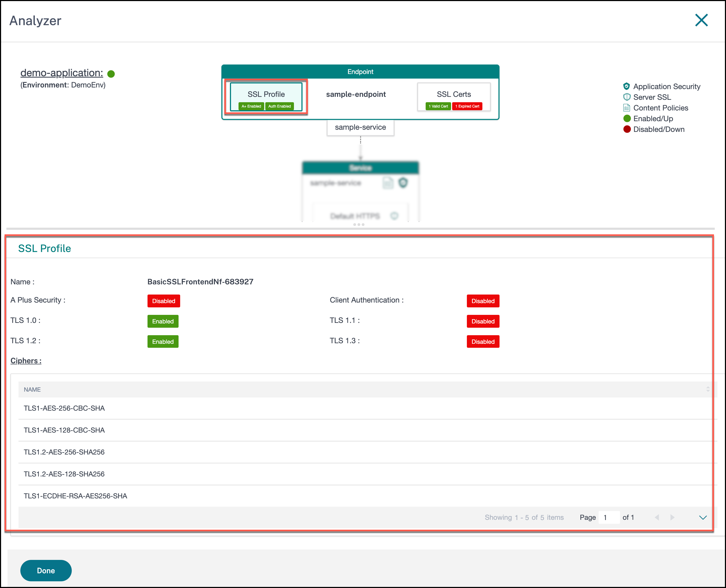This screenshot has height=588, width=726.
Task: Click the Server SSL shield legend icon
Action: tap(626, 97)
